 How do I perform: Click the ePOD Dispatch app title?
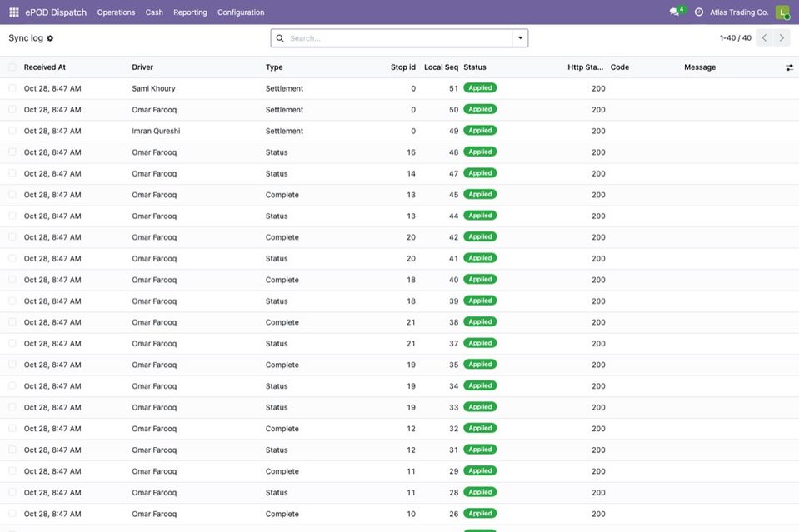pos(56,12)
